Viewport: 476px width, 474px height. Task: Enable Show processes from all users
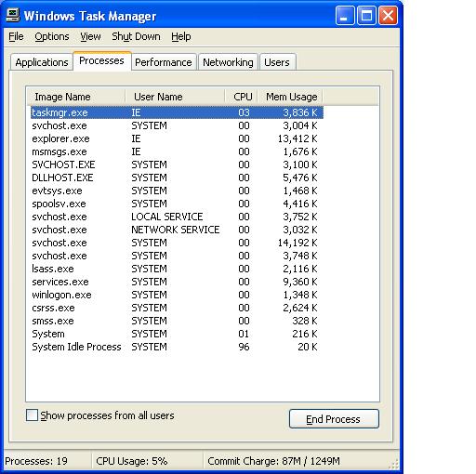(32, 415)
